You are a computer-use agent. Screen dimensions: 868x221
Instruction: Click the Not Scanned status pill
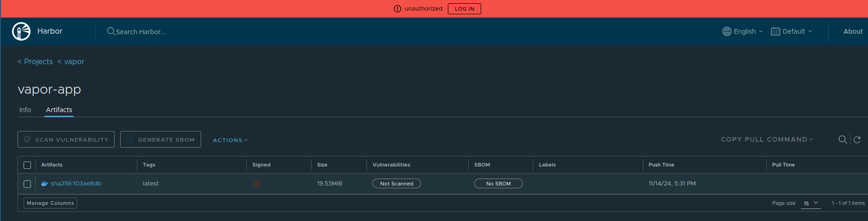[x=397, y=184]
